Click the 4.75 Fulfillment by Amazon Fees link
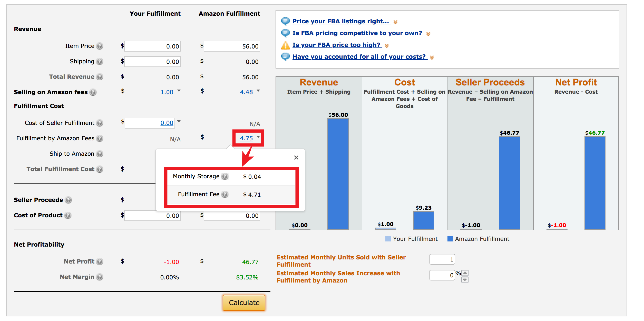644x321 pixels. coord(246,138)
